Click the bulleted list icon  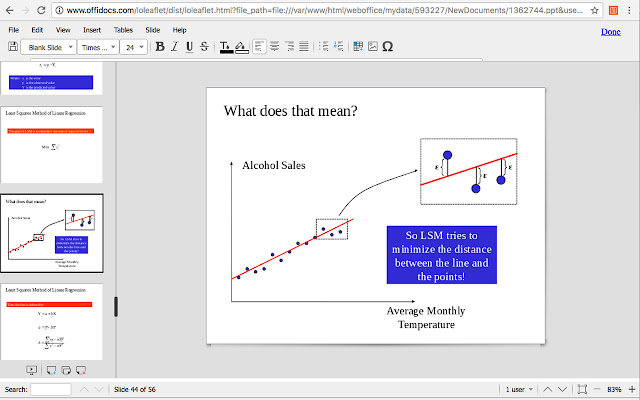pos(321,47)
